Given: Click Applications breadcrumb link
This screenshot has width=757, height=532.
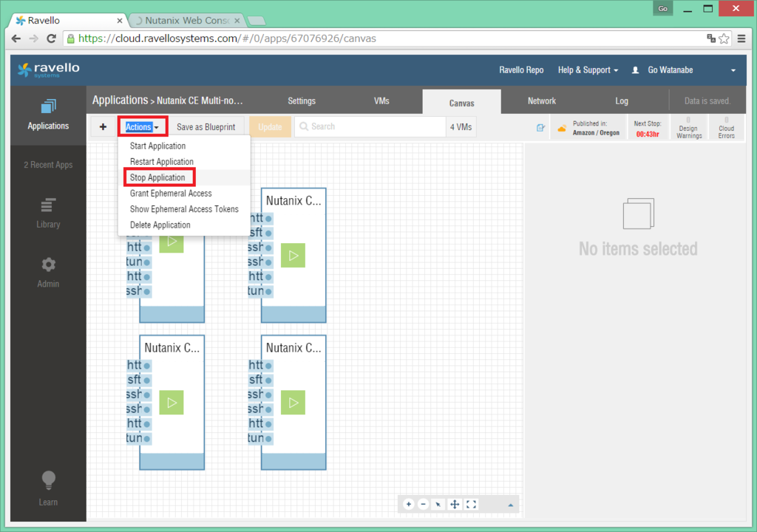Looking at the screenshot, I should [120, 100].
